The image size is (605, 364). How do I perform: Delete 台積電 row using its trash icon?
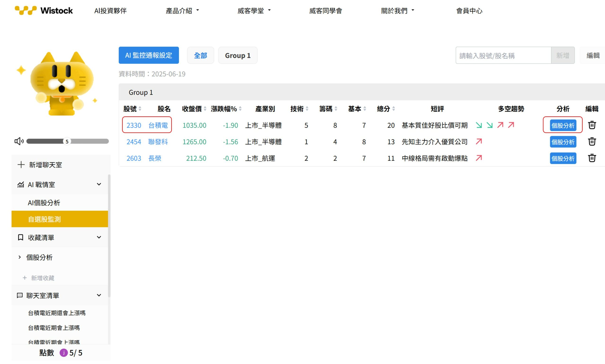pyautogui.click(x=592, y=125)
